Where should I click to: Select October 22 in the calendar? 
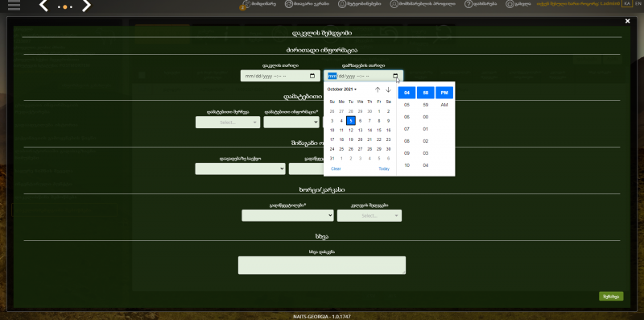pyautogui.click(x=378, y=139)
